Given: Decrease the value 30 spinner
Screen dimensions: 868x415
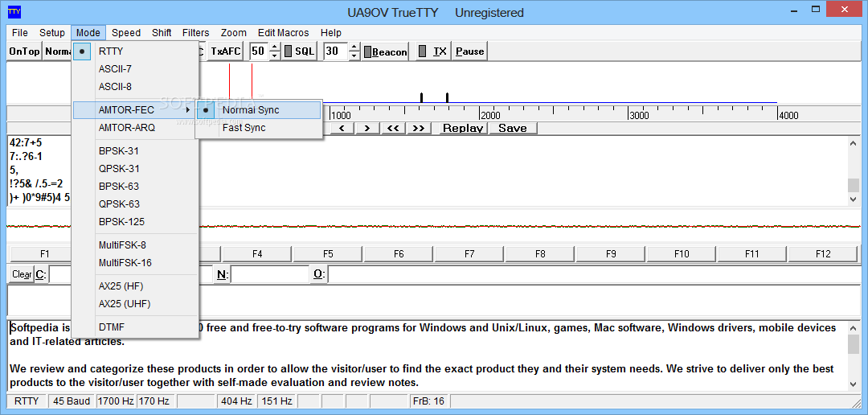Looking at the screenshot, I should tap(355, 56).
